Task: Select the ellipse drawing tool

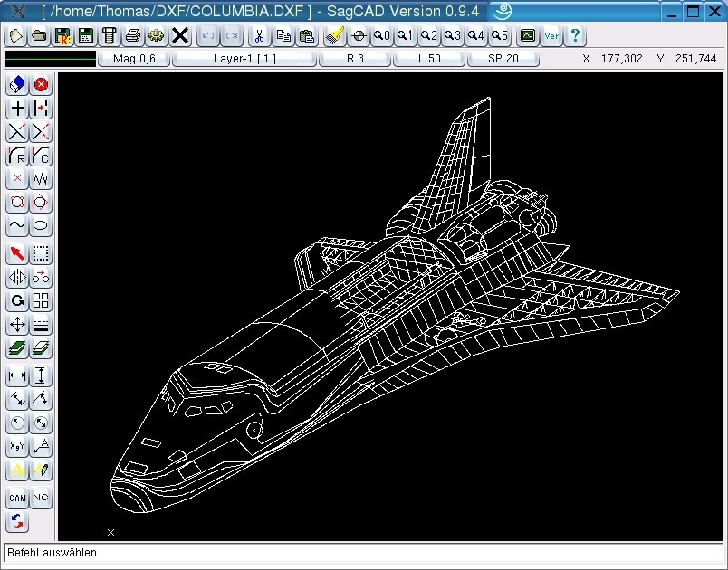Action: (42, 225)
